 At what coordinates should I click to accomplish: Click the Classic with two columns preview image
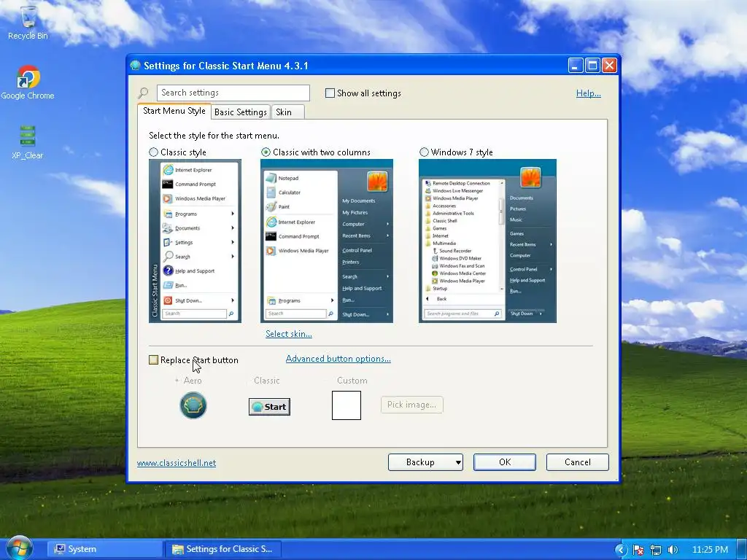pyautogui.click(x=327, y=241)
